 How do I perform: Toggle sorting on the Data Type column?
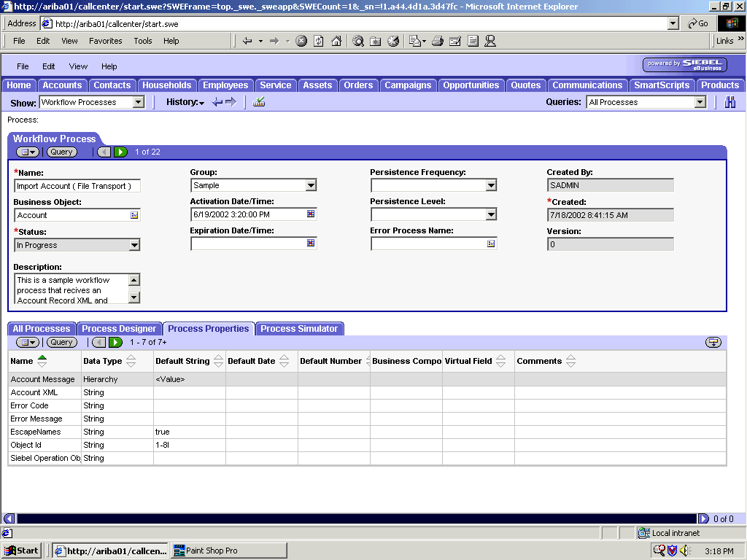[x=131, y=360]
